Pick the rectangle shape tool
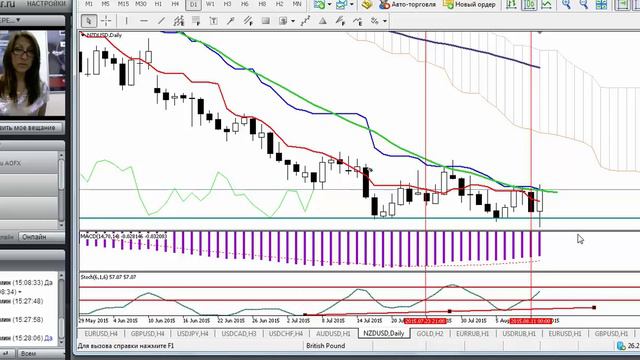The height and width of the screenshot is (360, 640). point(266,21)
